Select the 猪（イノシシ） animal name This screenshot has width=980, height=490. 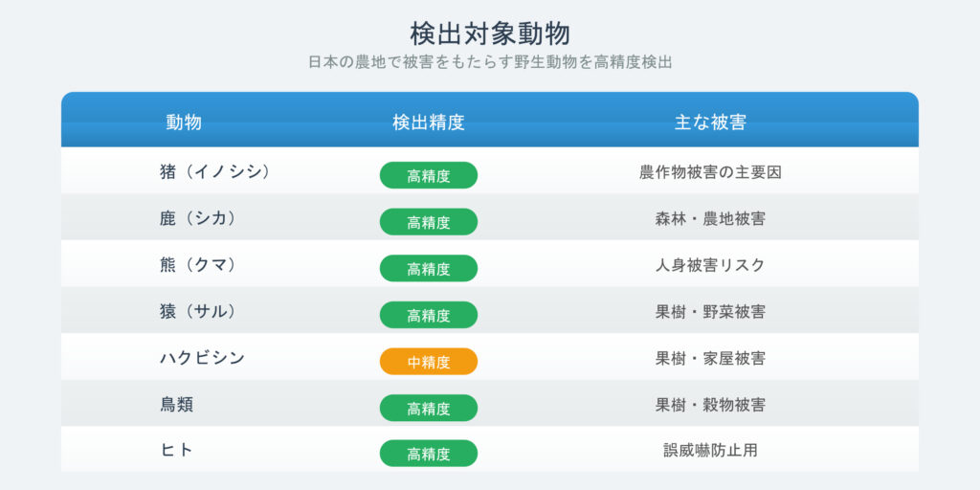pos(215,171)
